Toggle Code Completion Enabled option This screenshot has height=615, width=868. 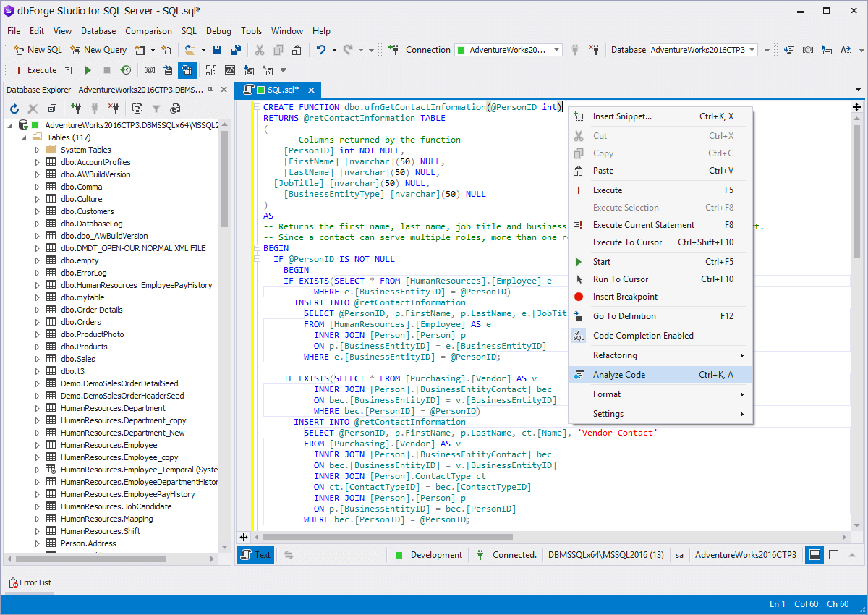[642, 336]
